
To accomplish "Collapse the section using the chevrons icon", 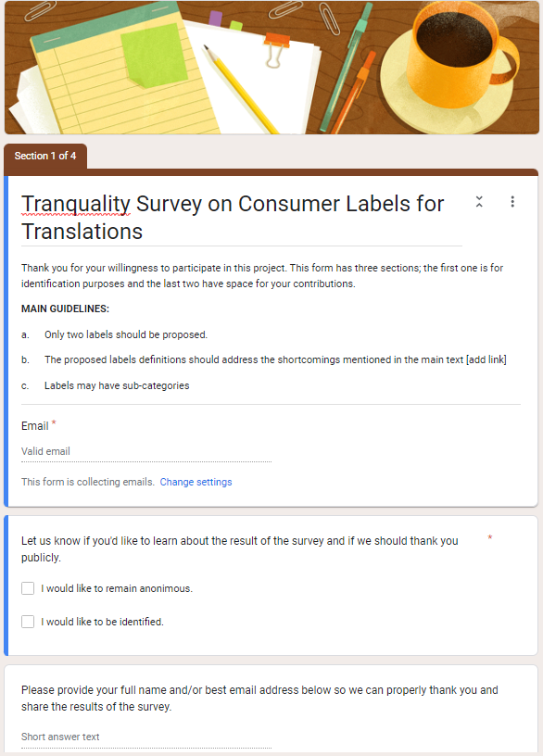I will click(479, 202).
